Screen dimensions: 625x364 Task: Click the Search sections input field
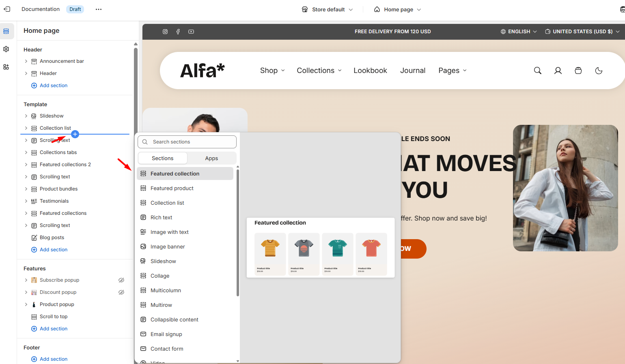click(x=187, y=142)
